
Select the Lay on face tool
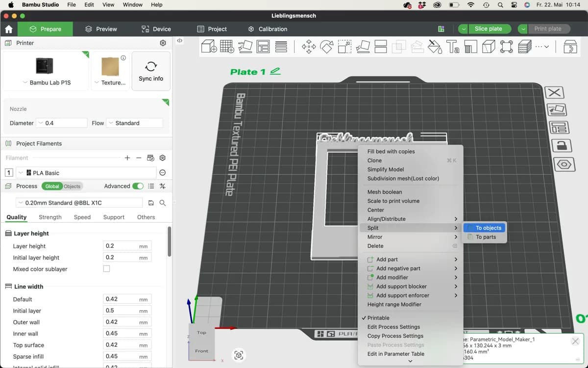click(363, 47)
